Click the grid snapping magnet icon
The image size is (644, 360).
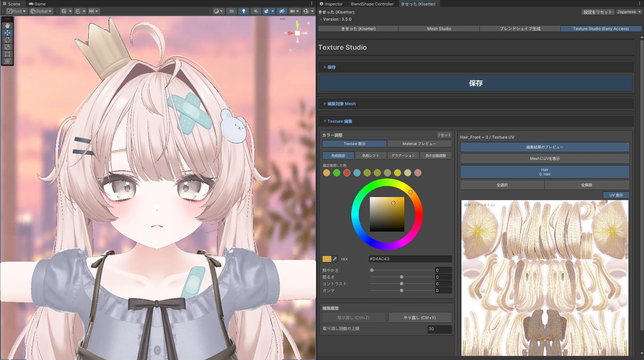tap(78, 11)
